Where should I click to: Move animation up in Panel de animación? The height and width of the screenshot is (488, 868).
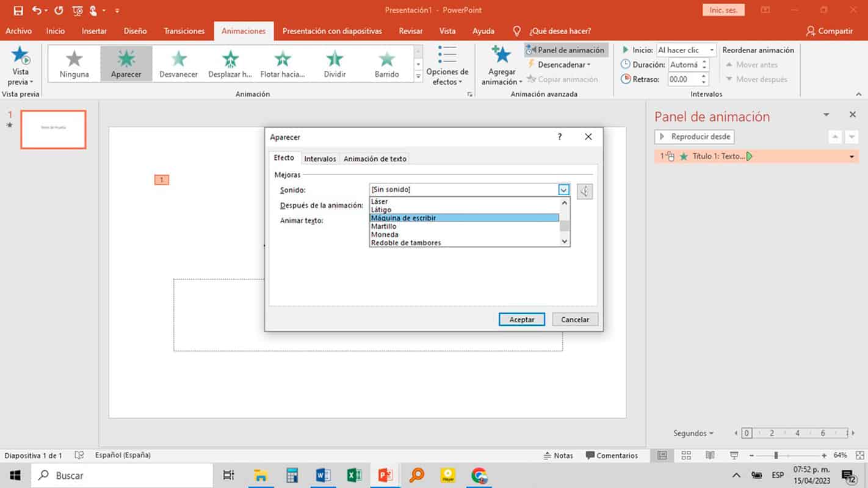tap(836, 137)
